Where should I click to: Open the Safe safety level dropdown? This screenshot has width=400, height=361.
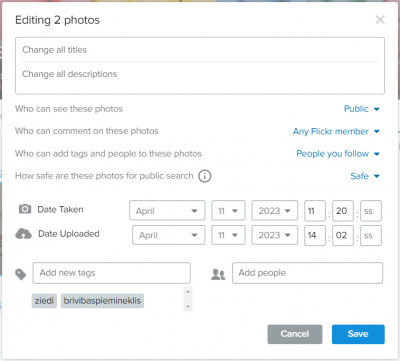pos(365,176)
